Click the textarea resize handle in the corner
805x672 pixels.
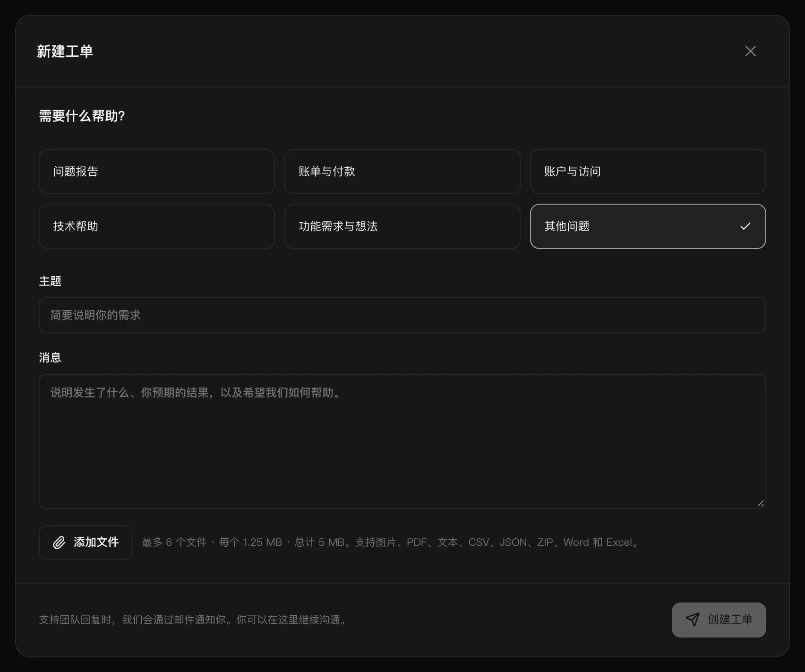point(760,503)
